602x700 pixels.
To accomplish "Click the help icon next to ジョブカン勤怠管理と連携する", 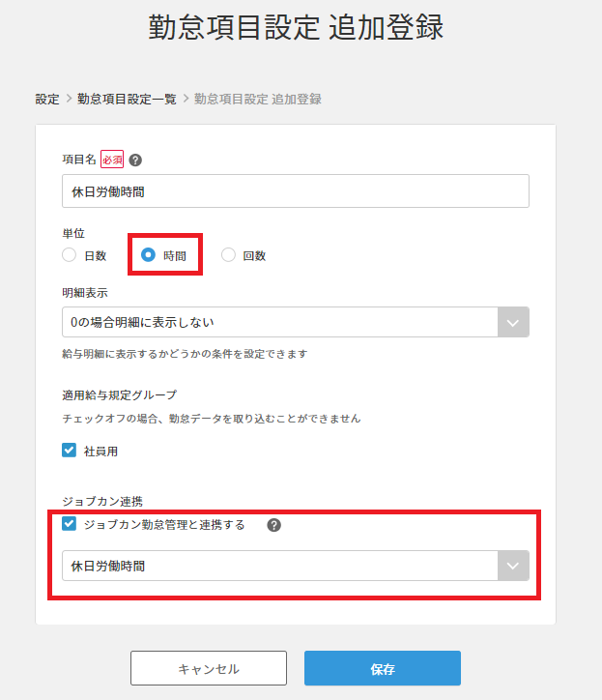I will pos(274,525).
